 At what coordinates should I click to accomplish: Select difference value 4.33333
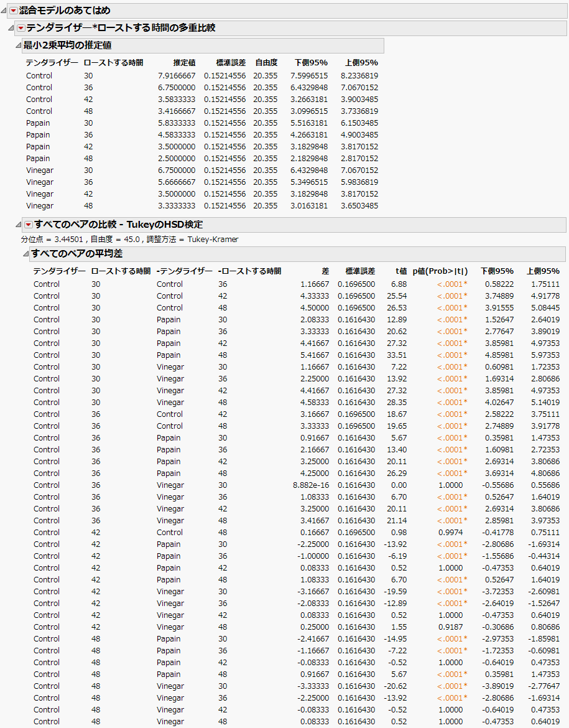tap(315, 296)
